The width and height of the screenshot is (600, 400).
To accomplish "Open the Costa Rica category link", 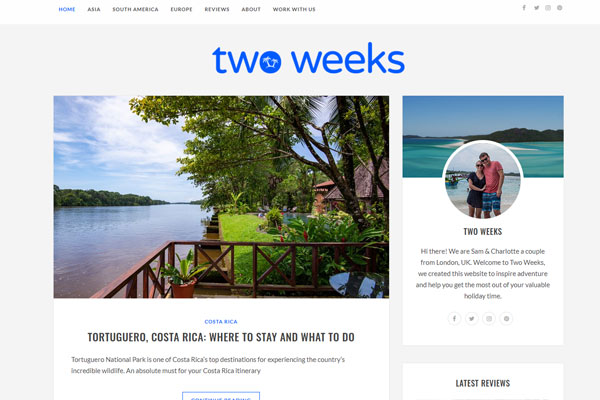I will click(x=221, y=322).
